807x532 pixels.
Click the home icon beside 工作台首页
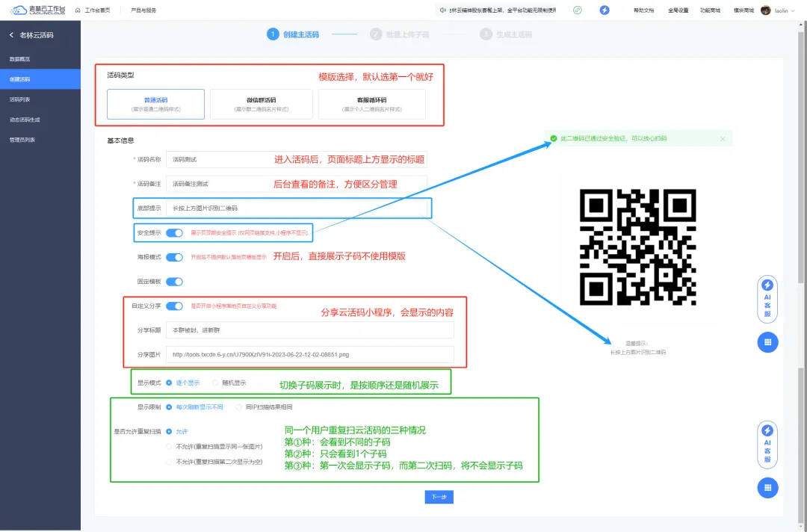coord(78,10)
